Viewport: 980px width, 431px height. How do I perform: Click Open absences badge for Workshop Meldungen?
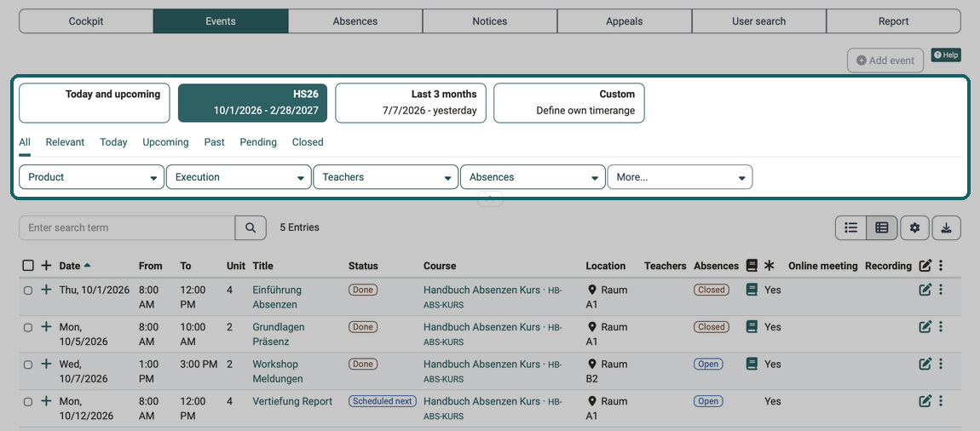[708, 365]
